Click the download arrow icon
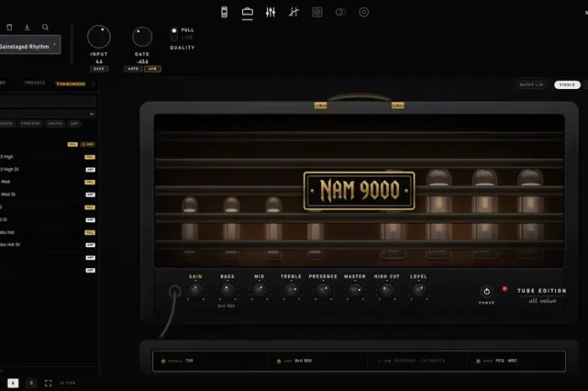 (27, 27)
